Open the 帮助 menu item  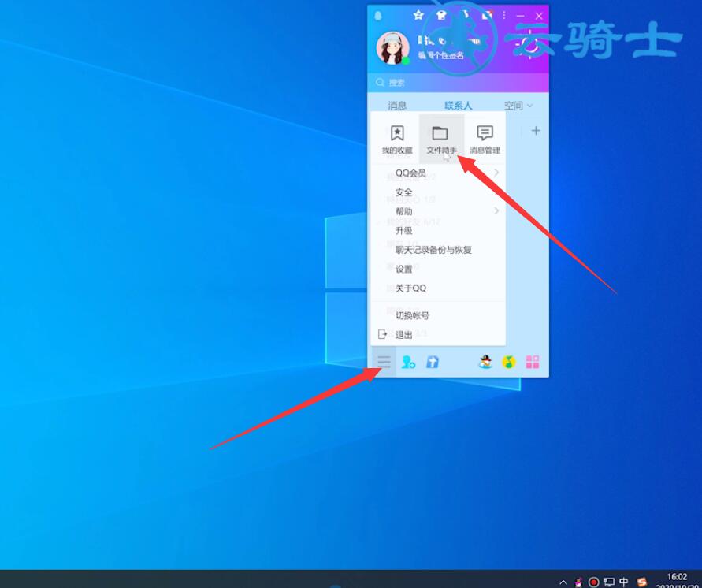pos(438,211)
